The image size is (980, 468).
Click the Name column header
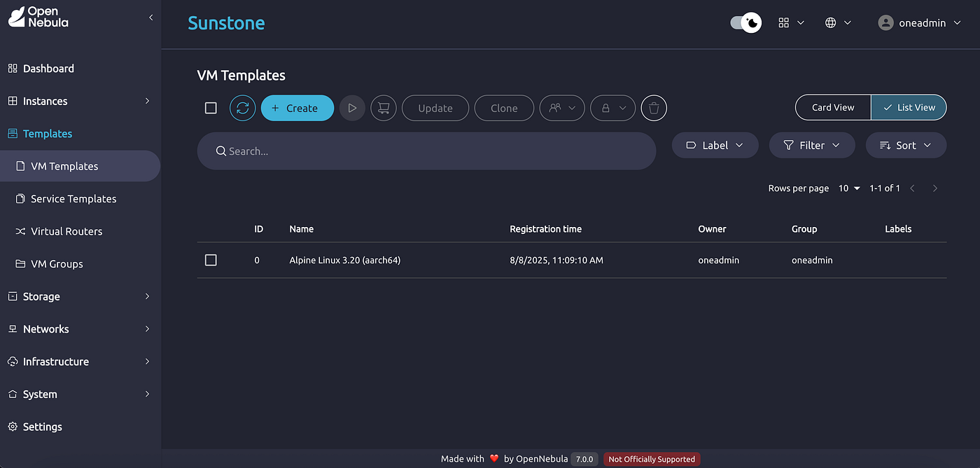coord(302,229)
